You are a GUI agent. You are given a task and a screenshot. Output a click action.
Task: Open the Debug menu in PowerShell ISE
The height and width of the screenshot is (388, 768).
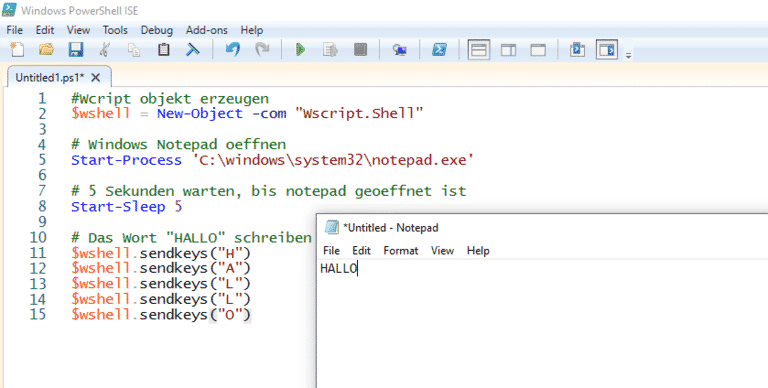(157, 30)
